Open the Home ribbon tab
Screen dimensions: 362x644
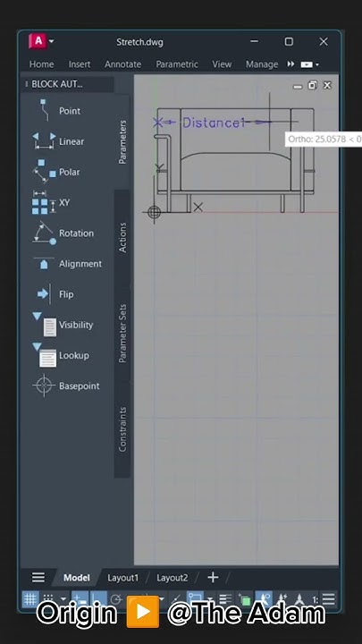pyautogui.click(x=41, y=64)
